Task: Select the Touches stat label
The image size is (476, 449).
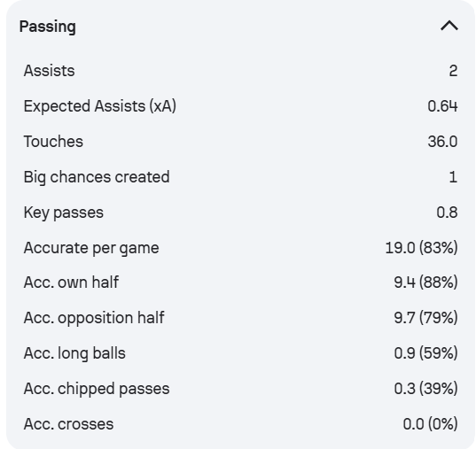Action: point(53,142)
